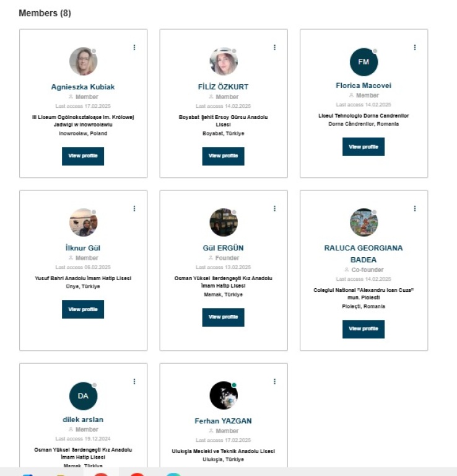Expand the kebab menu on Florica Macovei's card
The width and height of the screenshot is (457, 476).
pyautogui.click(x=415, y=48)
